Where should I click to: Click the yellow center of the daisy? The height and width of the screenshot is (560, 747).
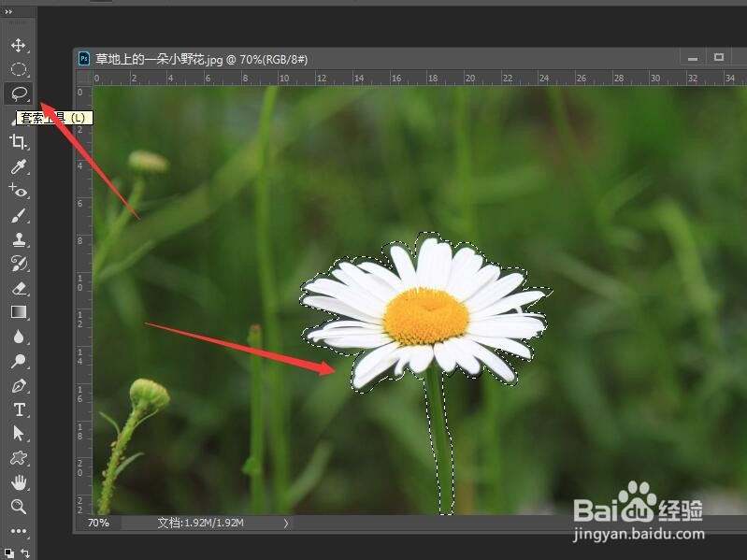pyautogui.click(x=425, y=316)
